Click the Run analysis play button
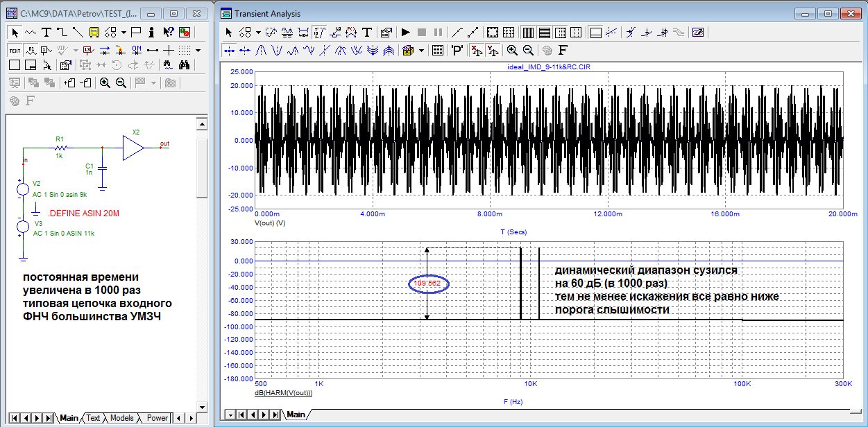The height and width of the screenshot is (427, 868). click(x=406, y=32)
